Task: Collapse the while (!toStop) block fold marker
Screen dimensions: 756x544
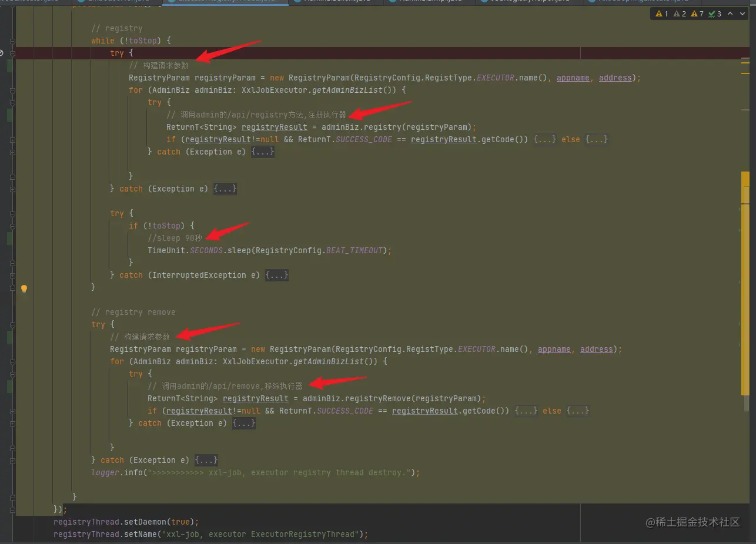Action: [12, 41]
